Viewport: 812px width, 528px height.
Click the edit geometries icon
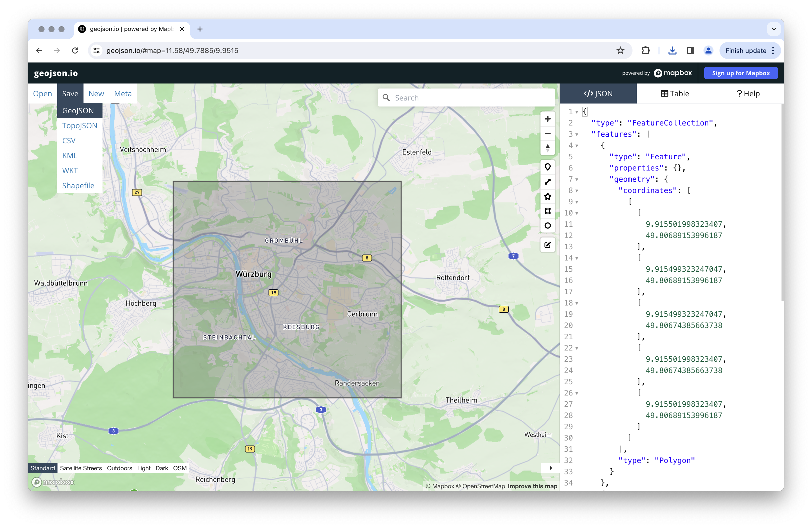pyautogui.click(x=547, y=245)
